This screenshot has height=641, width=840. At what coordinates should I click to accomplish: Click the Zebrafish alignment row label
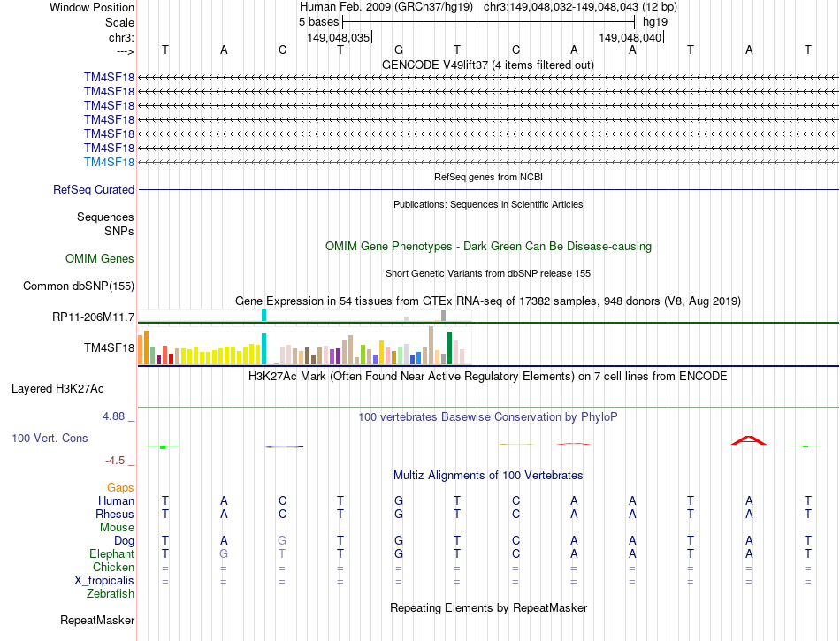pyautogui.click(x=111, y=593)
